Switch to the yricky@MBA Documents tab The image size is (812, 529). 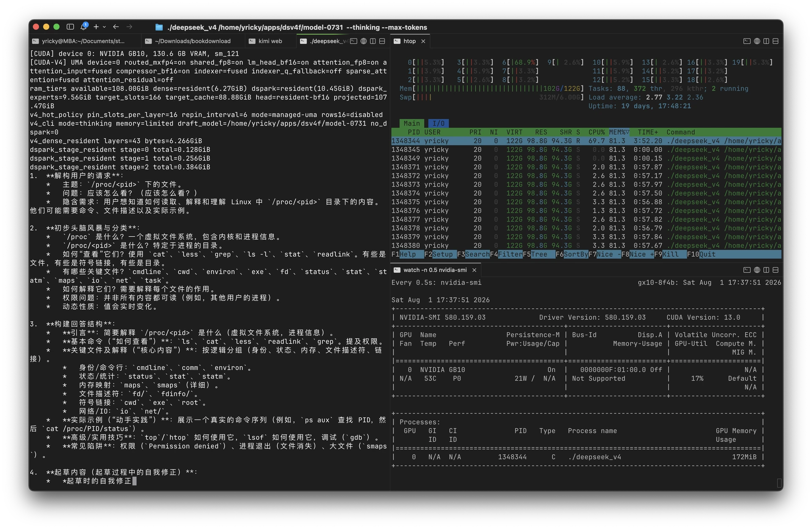[84, 41]
